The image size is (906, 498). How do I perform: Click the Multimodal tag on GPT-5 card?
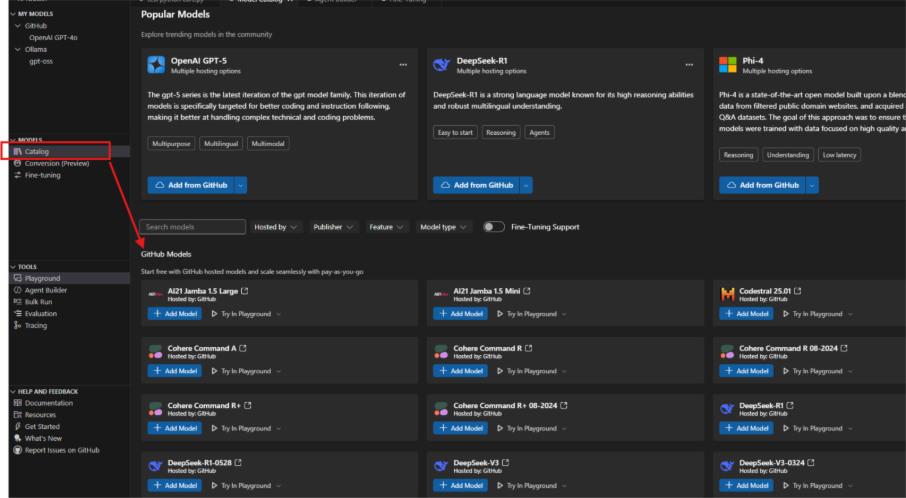[268, 144]
